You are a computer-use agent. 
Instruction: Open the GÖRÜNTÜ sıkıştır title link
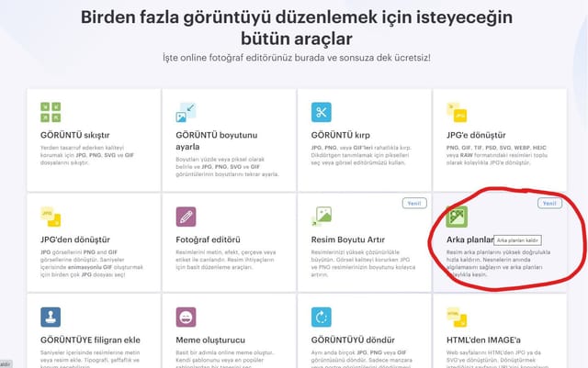pos(75,135)
